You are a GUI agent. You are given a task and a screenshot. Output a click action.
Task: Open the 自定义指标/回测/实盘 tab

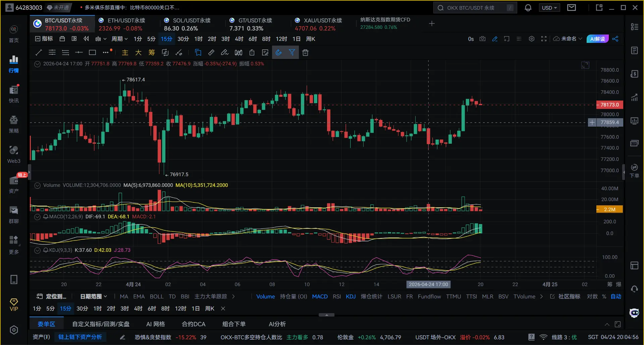[x=101, y=324]
